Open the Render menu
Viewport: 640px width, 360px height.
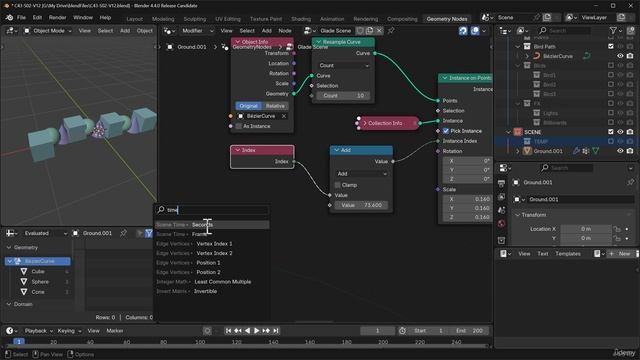tap(57, 18)
